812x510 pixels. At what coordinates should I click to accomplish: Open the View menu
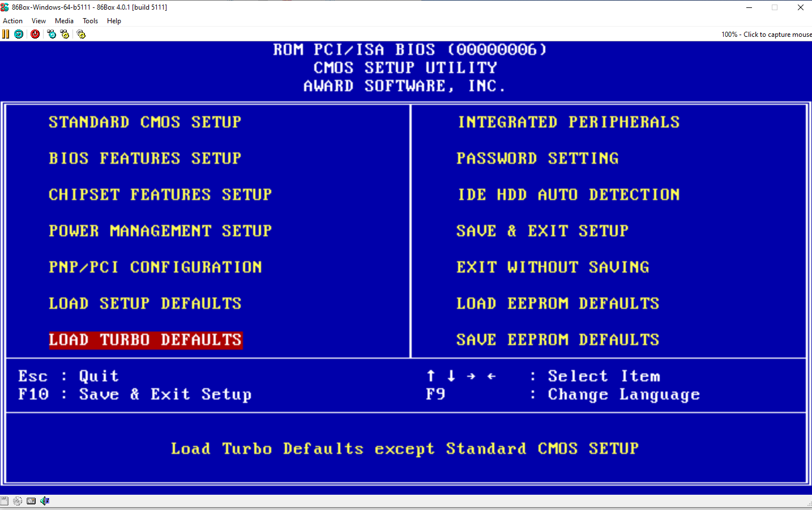click(39, 21)
